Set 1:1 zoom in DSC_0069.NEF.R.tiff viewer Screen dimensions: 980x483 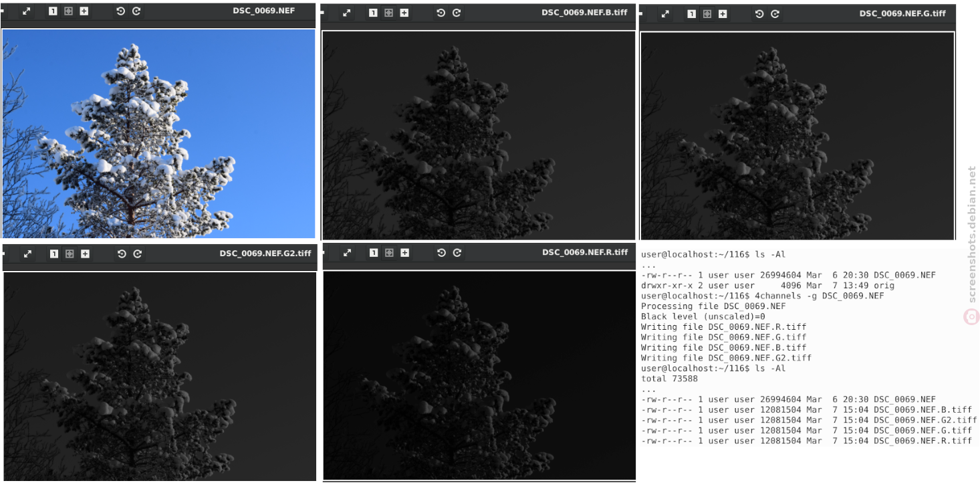click(374, 253)
